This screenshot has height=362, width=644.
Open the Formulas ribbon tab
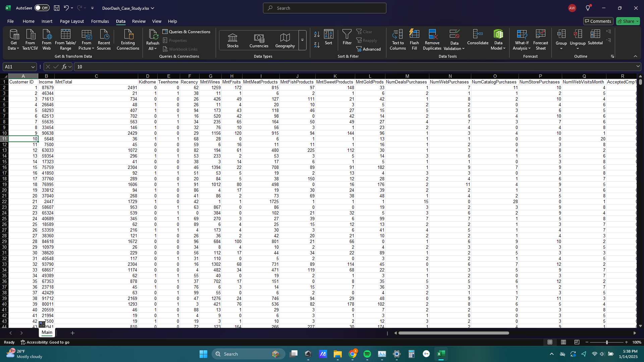click(x=100, y=21)
